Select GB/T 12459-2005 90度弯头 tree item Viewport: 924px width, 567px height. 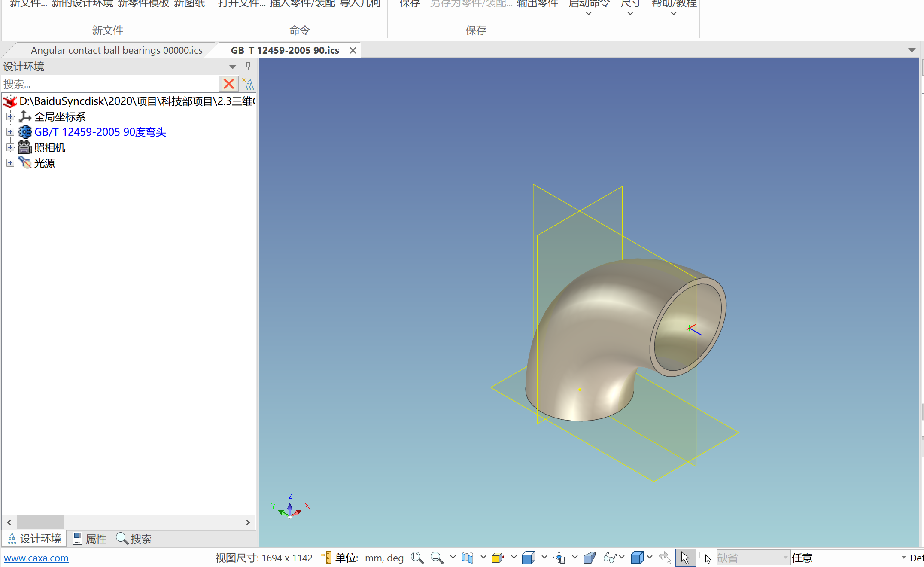coord(100,132)
